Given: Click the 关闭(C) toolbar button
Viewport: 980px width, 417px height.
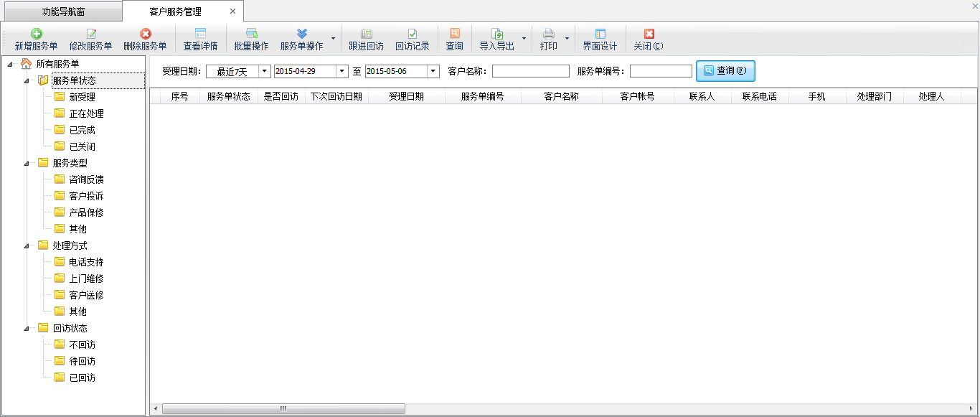Looking at the screenshot, I should coord(649,39).
